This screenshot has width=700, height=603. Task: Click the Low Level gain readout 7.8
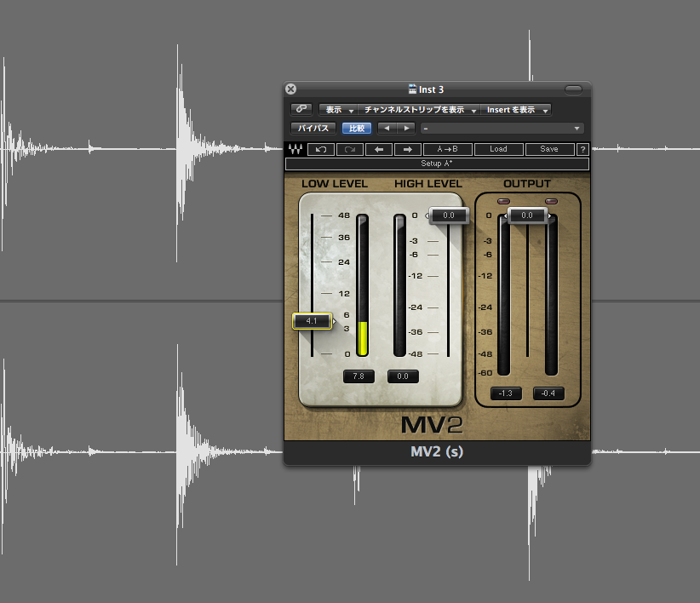(x=359, y=376)
